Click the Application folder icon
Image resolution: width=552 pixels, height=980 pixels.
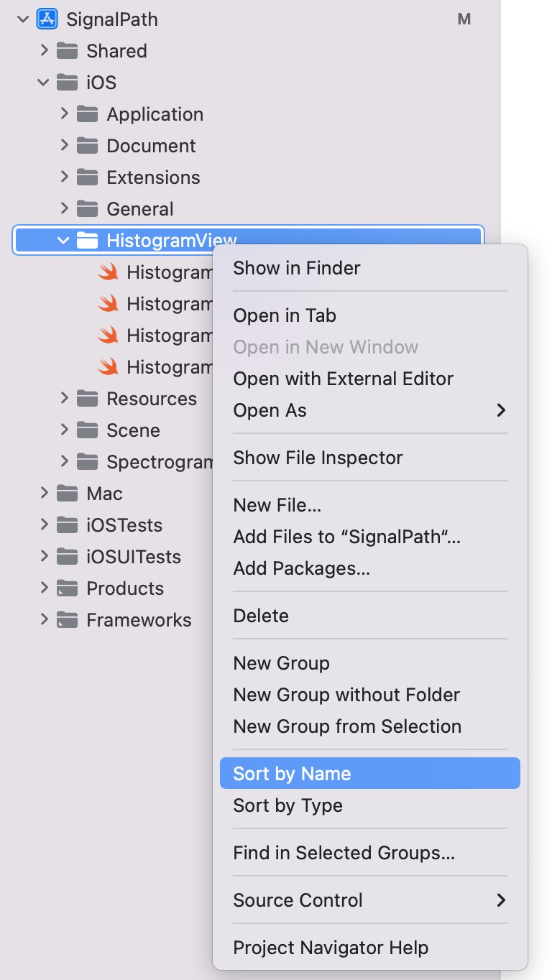(87, 114)
